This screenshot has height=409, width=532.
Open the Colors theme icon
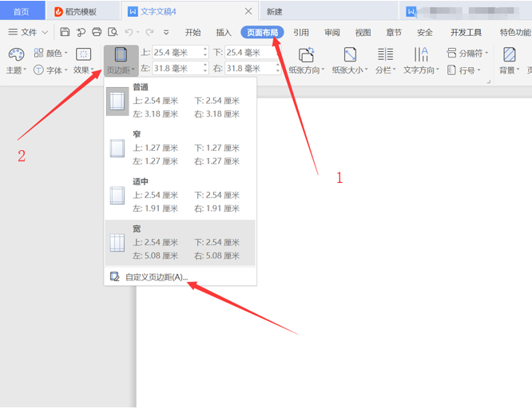[38, 53]
